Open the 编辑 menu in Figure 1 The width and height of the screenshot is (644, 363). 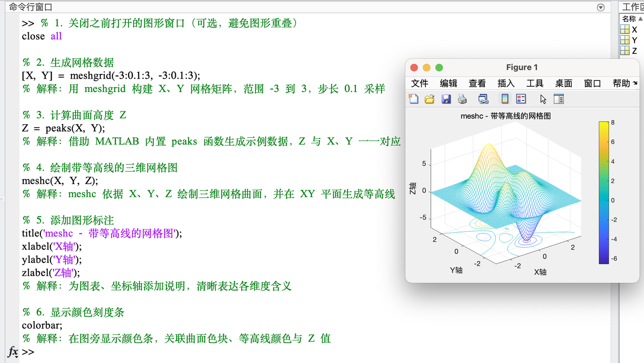point(449,83)
